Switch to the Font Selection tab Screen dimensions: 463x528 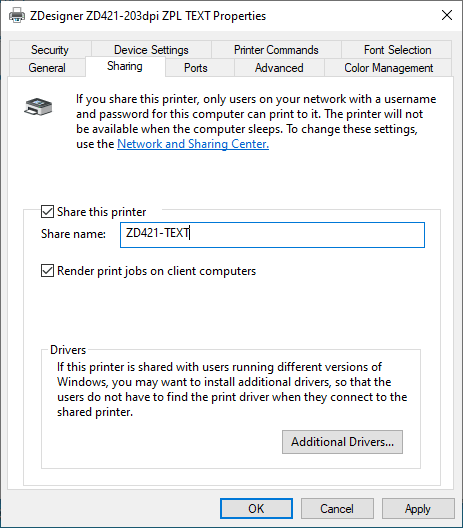tap(397, 50)
